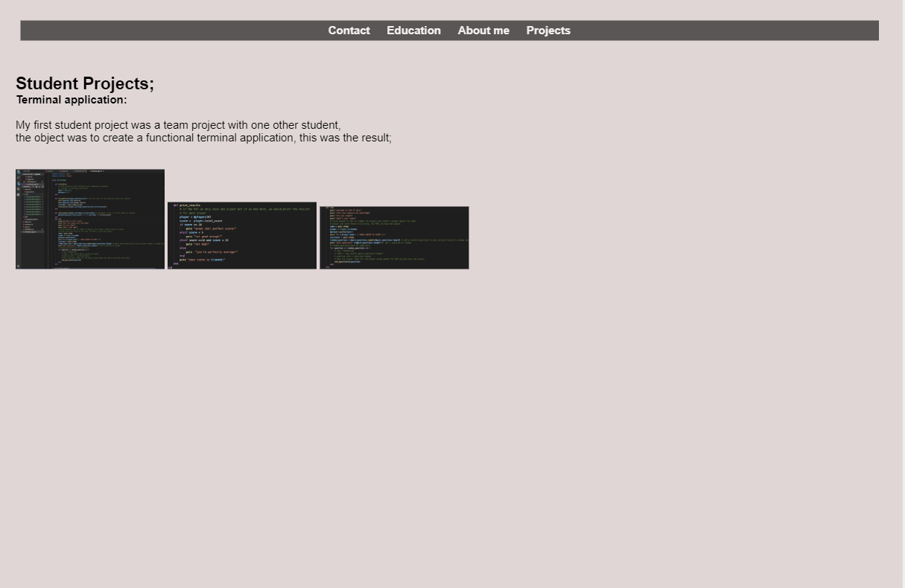Open the Source Control icon in the code thumbnail
The height and width of the screenshot is (588, 905).
pos(19,182)
